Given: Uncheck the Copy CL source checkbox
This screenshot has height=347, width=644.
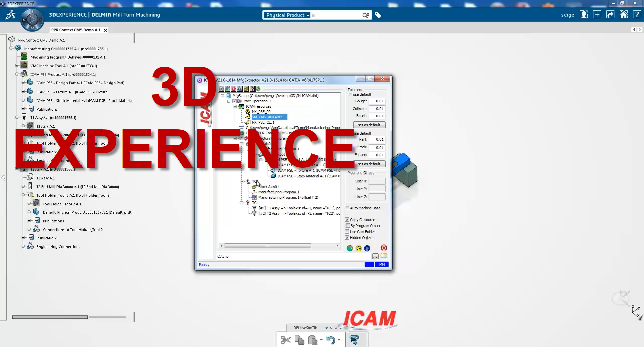Looking at the screenshot, I should [347, 220].
